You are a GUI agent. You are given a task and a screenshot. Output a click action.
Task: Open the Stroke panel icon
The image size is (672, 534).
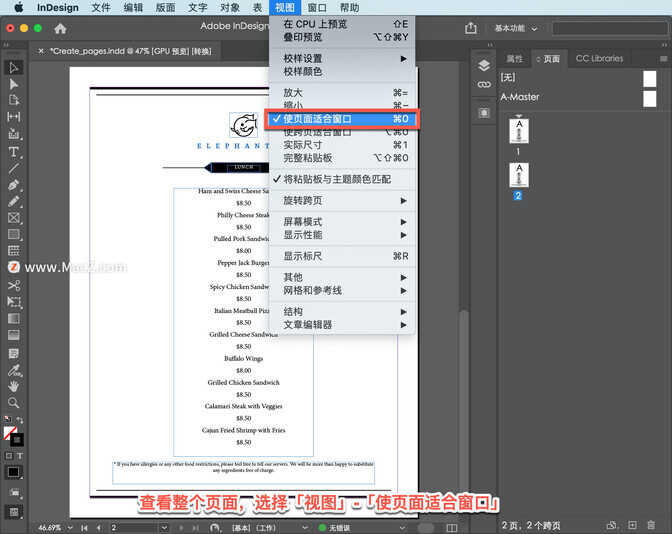click(x=484, y=113)
